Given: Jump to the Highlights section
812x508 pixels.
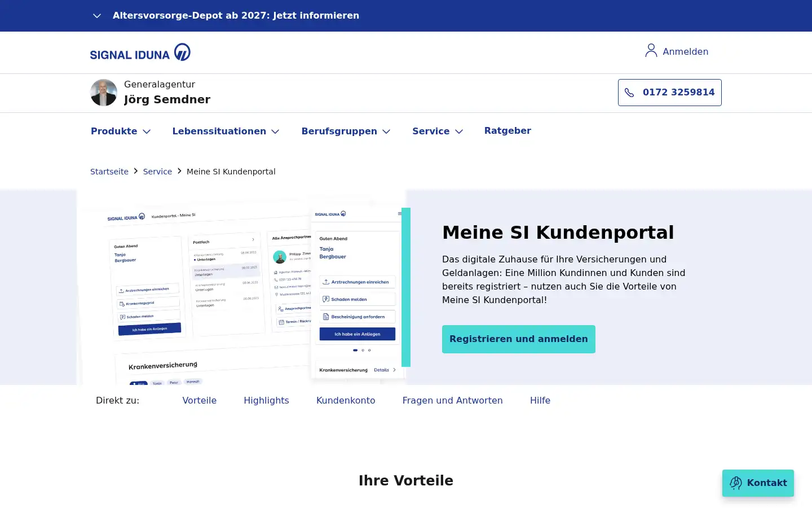Looking at the screenshot, I should click(x=266, y=400).
